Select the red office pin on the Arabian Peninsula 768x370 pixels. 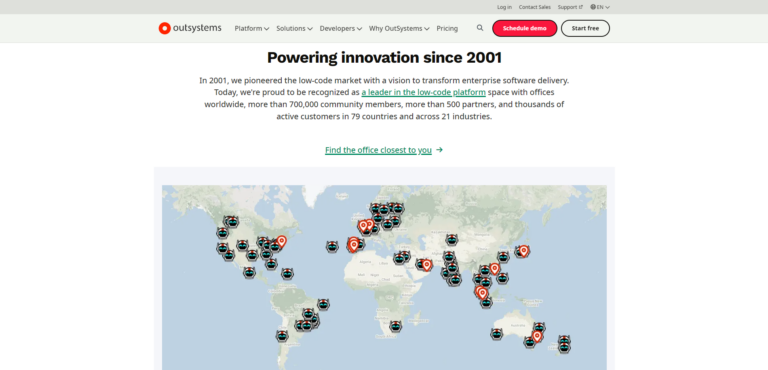click(x=427, y=265)
